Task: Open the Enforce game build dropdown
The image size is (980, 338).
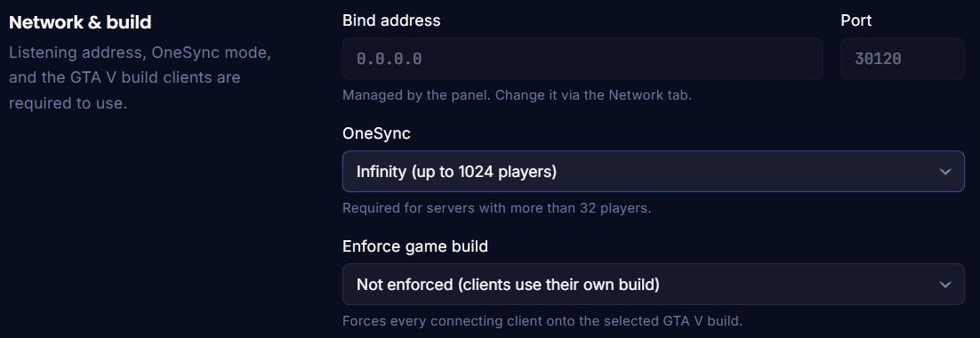Action: click(x=653, y=285)
